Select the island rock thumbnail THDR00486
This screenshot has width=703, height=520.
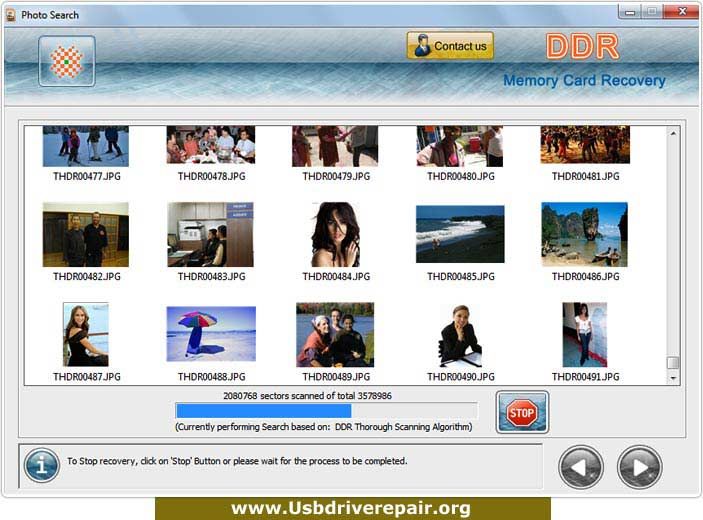585,234
